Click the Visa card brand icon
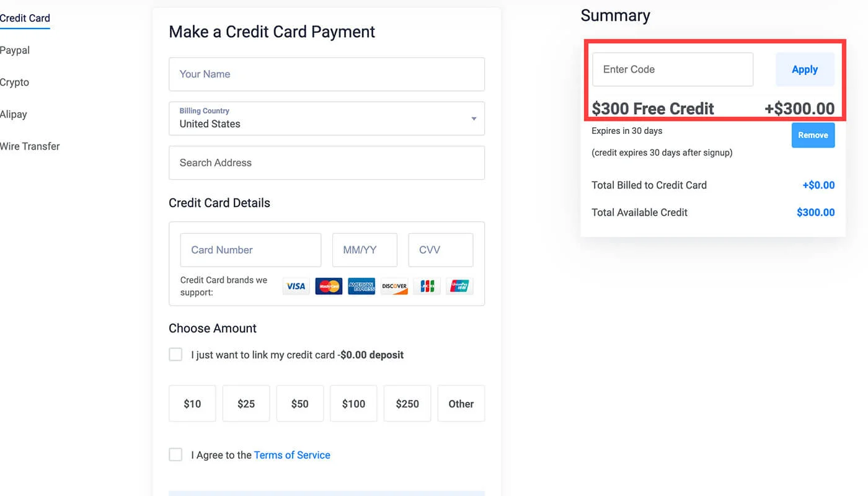868x496 pixels. pos(296,286)
